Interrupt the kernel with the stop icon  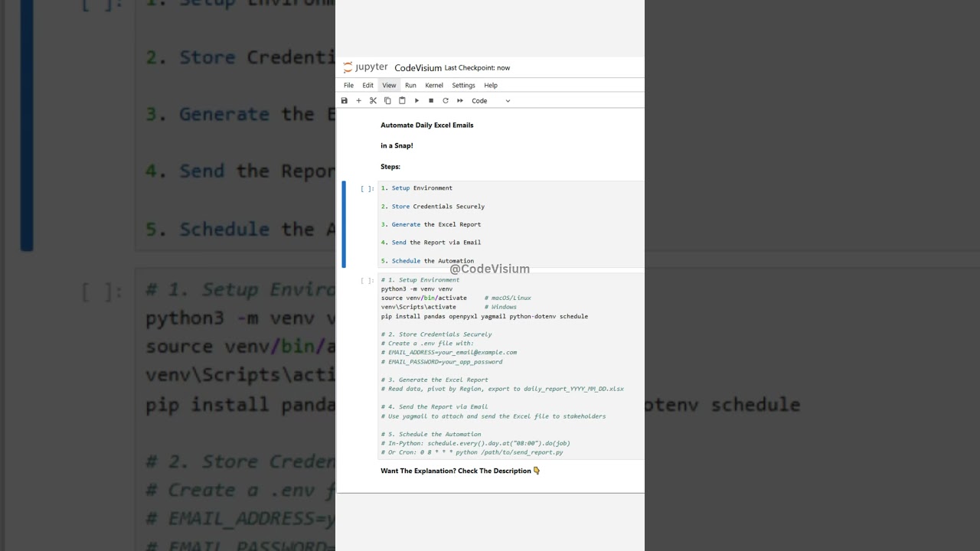point(431,101)
